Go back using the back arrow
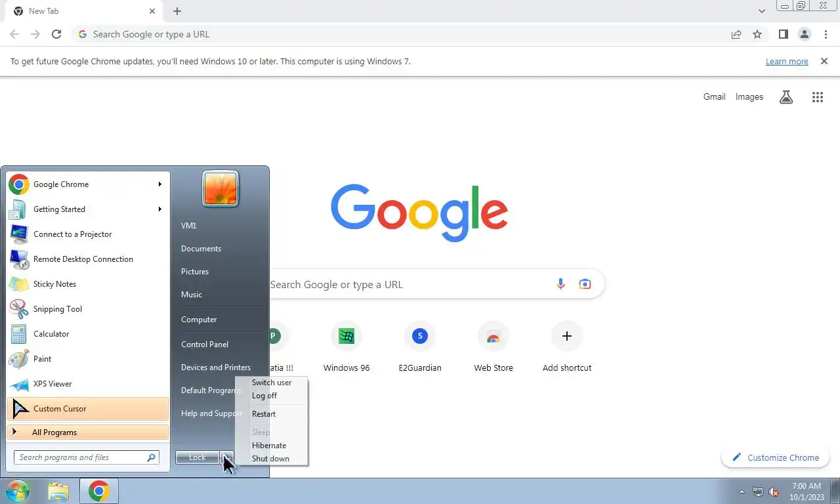 (x=14, y=34)
